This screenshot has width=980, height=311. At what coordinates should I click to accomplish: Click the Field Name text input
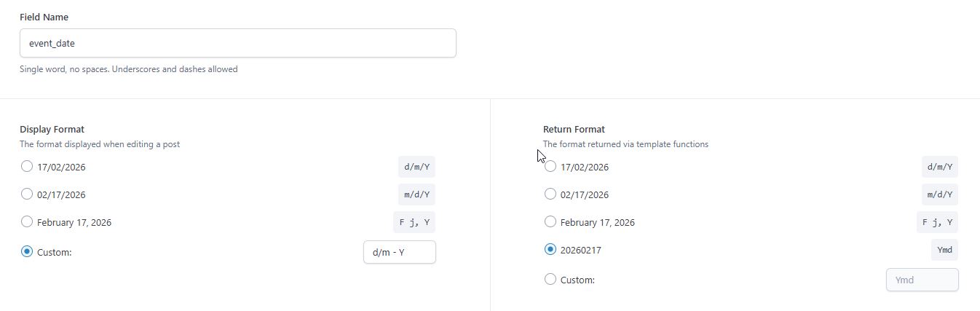click(237, 43)
